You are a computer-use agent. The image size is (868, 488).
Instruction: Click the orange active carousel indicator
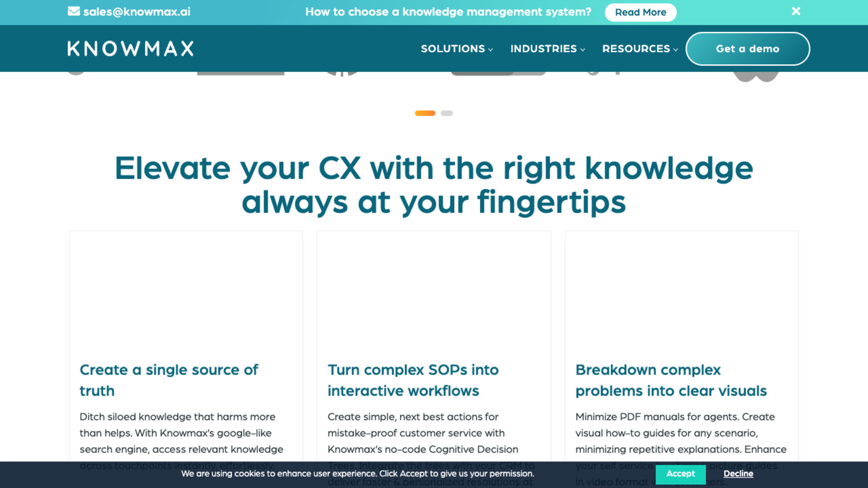425,113
